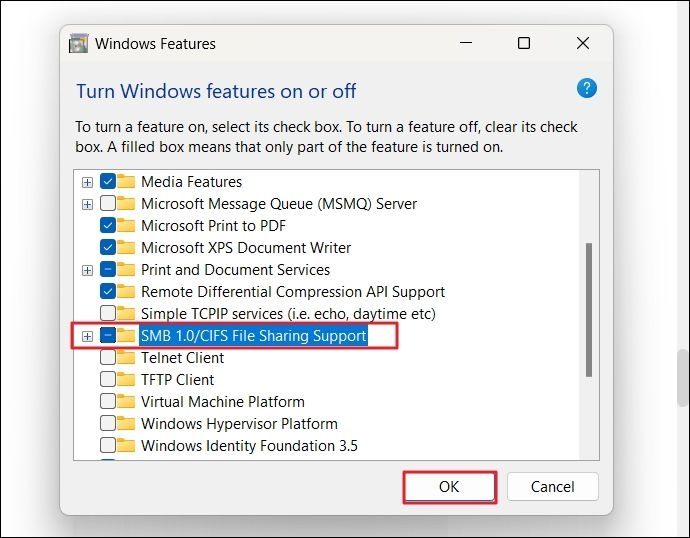Expand Print and Document Services node
This screenshot has height=538, width=690.
click(x=88, y=270)
